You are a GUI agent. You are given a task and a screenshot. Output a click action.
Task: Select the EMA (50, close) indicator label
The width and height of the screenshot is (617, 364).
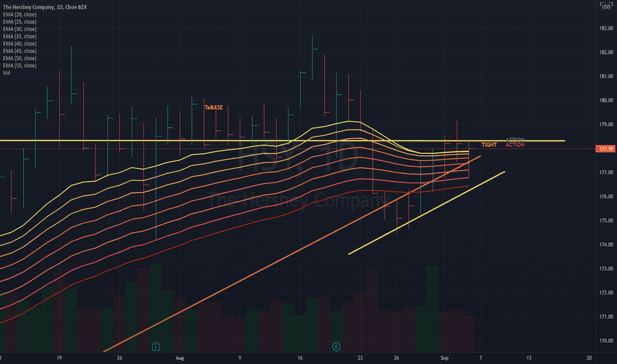20,58
